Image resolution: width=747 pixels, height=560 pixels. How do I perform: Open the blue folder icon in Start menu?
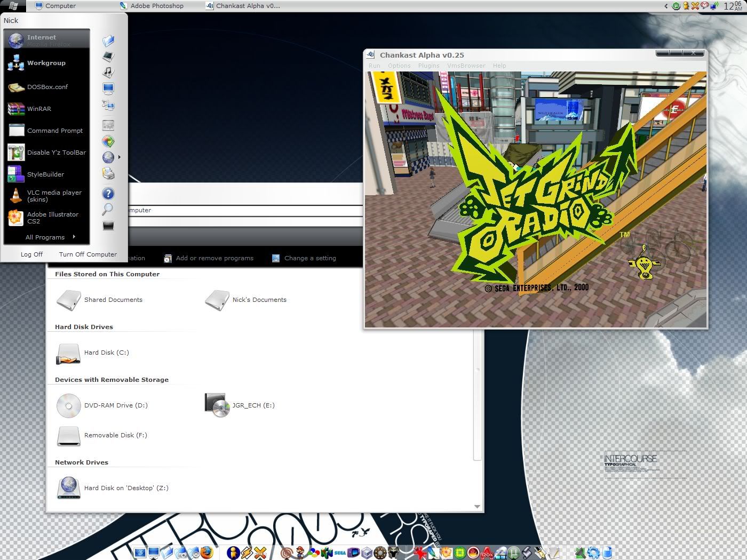tap(108, 41)
